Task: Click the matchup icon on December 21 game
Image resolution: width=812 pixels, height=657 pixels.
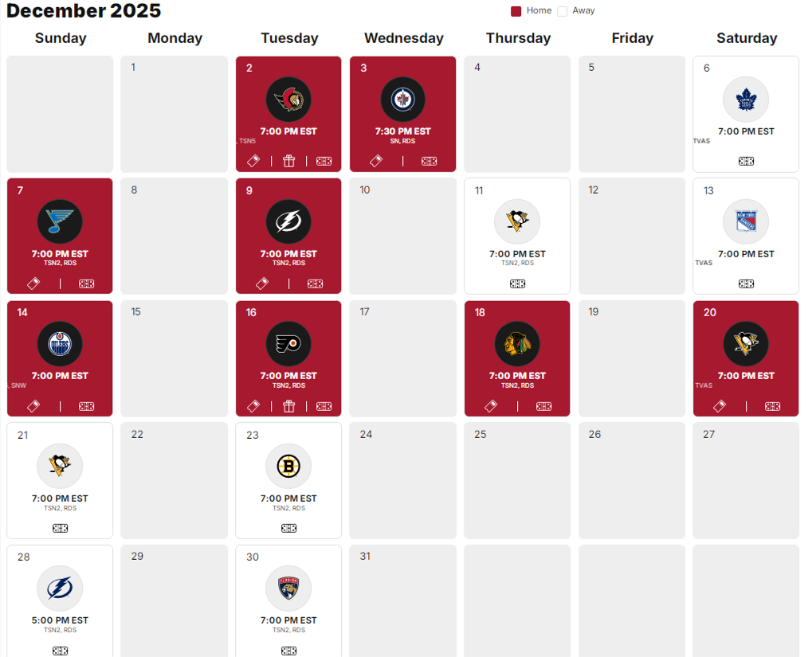Action: (x=60, y=528)
